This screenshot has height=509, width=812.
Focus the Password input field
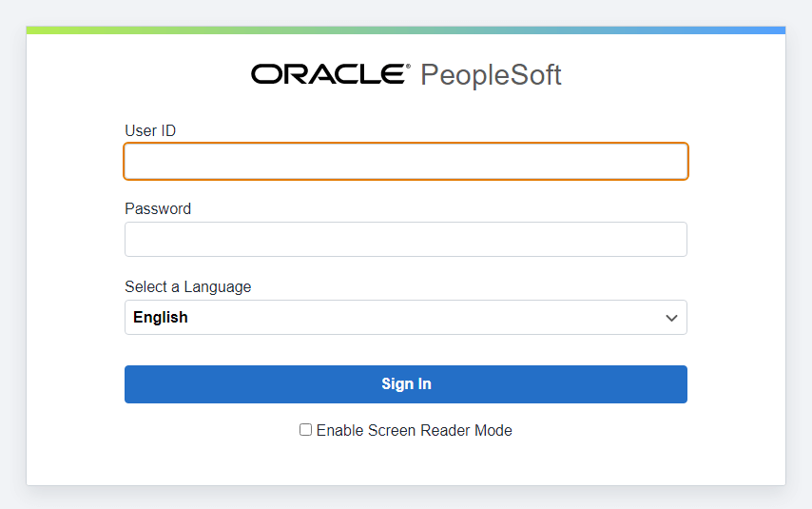click(406, 240)
